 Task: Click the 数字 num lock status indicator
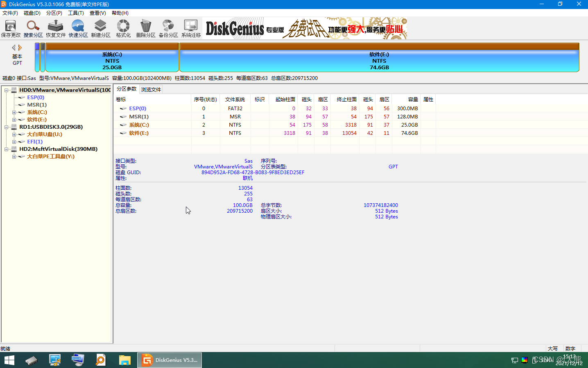click(570, 349)
